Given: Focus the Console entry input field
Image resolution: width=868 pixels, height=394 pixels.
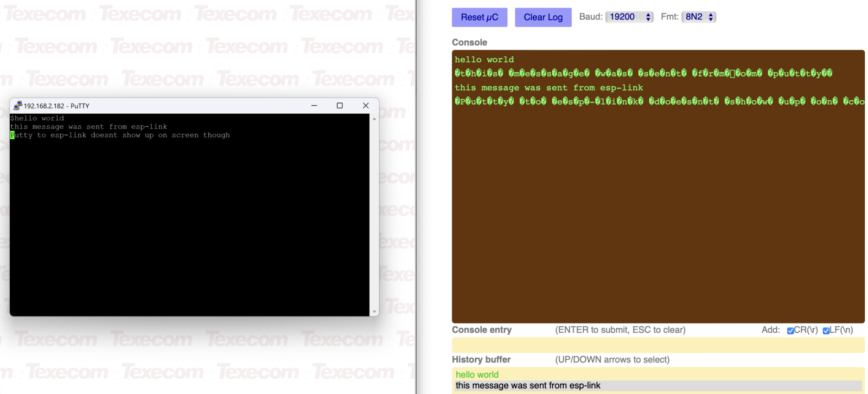Looking at the screenshot, I should click(658, 345).
